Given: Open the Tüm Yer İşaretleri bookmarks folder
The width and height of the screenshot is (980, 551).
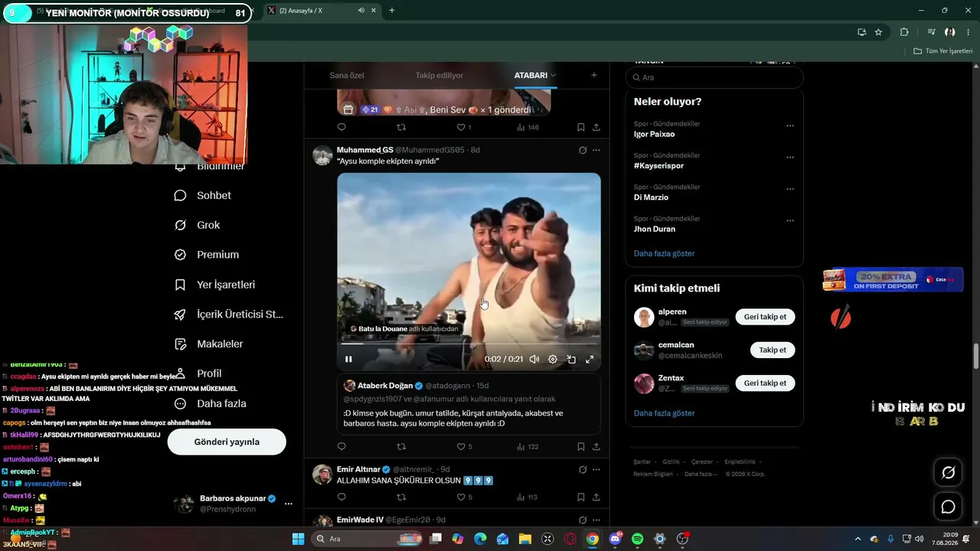Looking at the screenshot, I should tap(943, 51).
